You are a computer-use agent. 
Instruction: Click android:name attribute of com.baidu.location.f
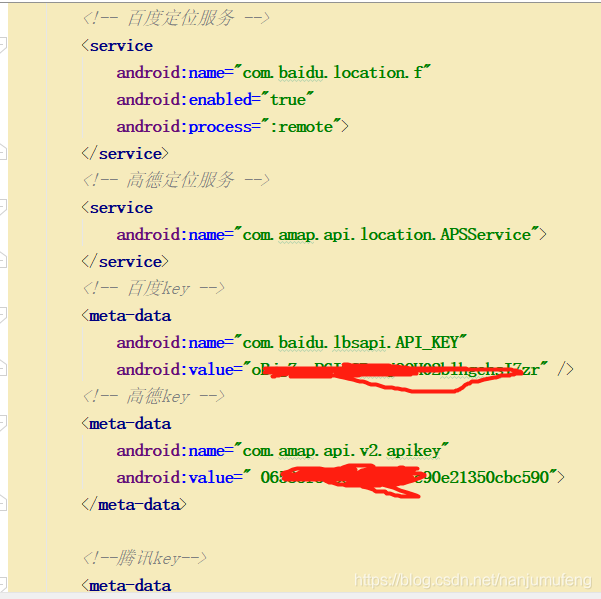pyautogui.click(x=171, y=72)
